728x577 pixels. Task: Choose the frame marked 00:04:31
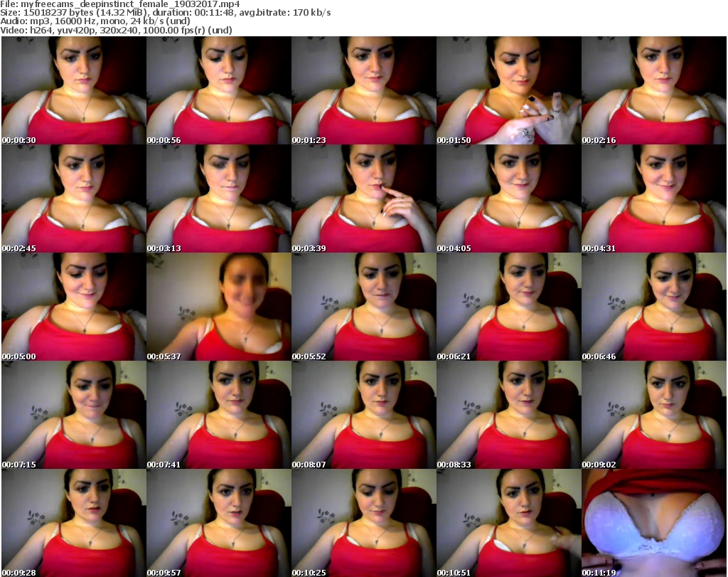pos(654,198)
